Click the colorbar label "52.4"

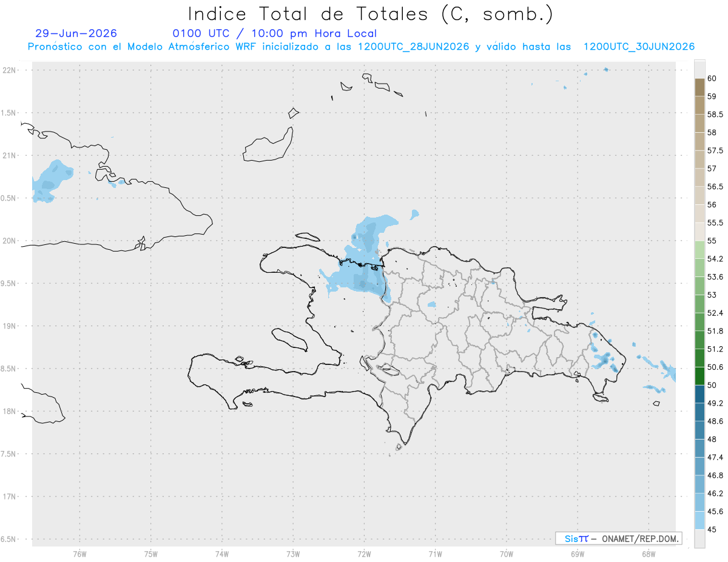pos(715,313)
